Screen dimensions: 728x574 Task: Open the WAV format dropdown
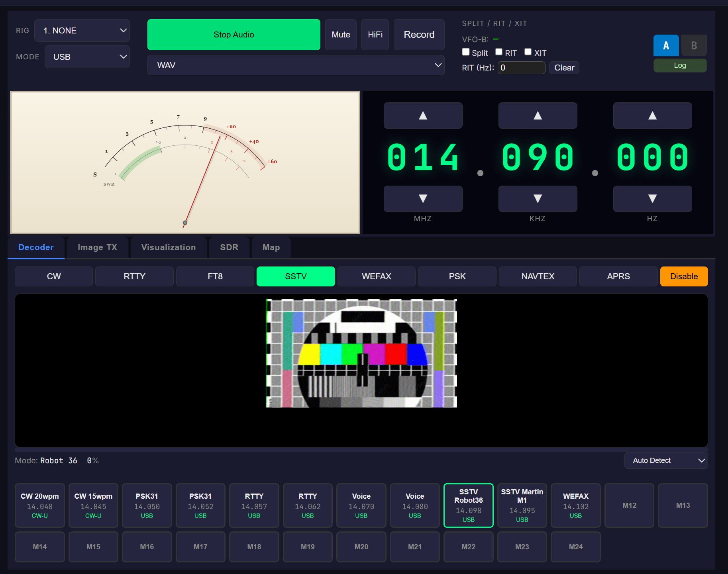point(296,65)
